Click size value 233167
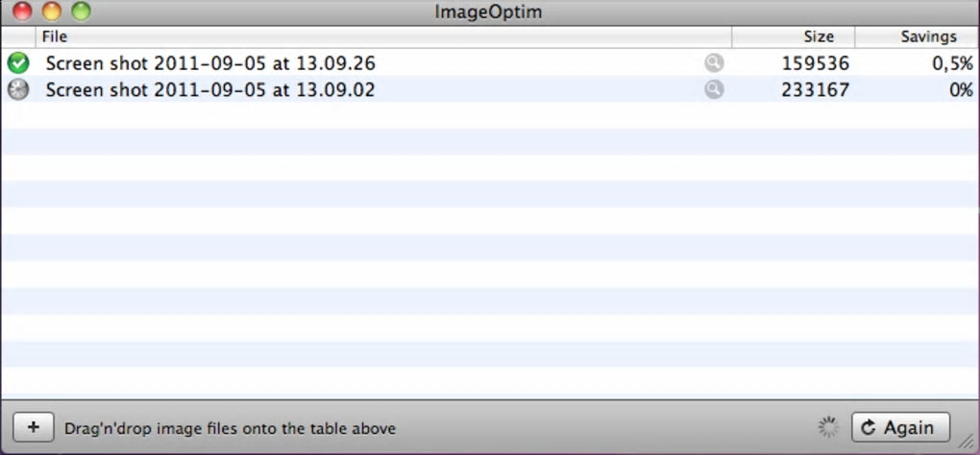The height and width of the screenshot is (455, 980). point(815,90)
